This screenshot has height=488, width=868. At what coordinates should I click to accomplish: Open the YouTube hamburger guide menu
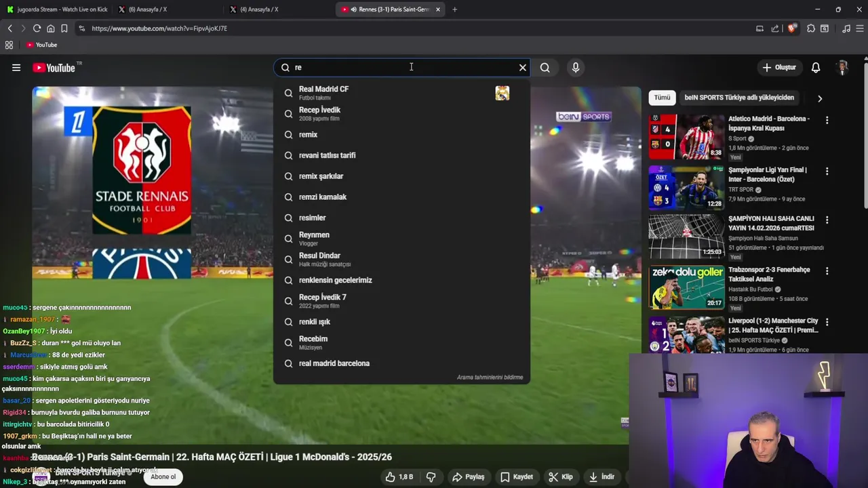(x=16, y=68)
